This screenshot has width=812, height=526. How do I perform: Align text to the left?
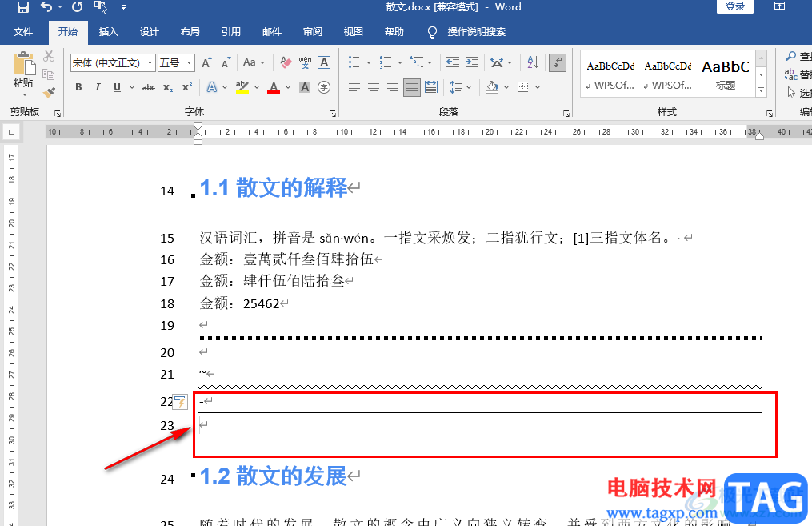click(354, 87)
